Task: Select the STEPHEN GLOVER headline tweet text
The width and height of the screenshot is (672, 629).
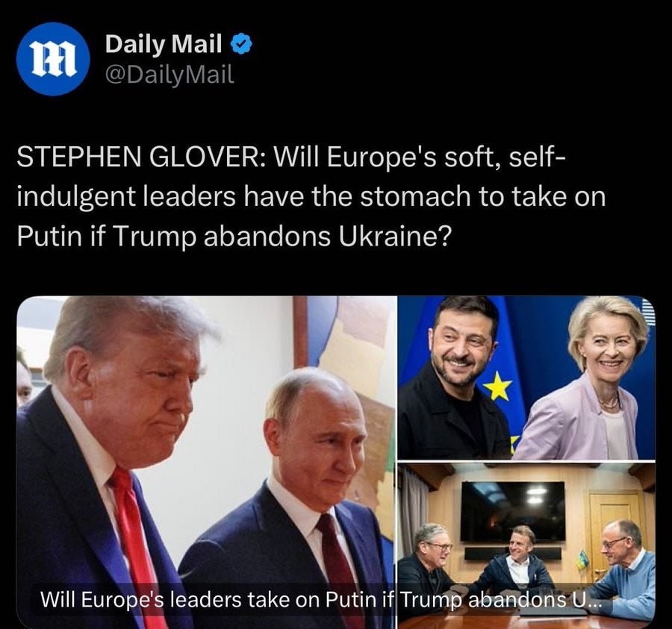Action: (311, 196)
